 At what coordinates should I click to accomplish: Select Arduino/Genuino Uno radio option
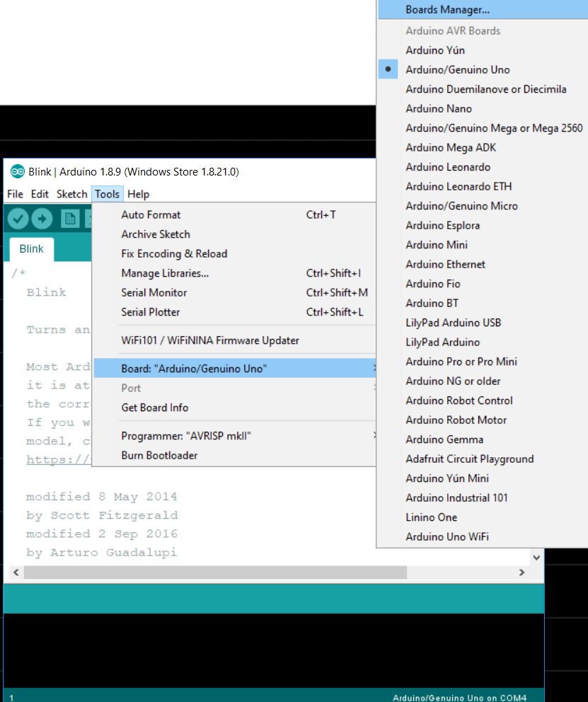pyautogui.click(x=482, y=69)
